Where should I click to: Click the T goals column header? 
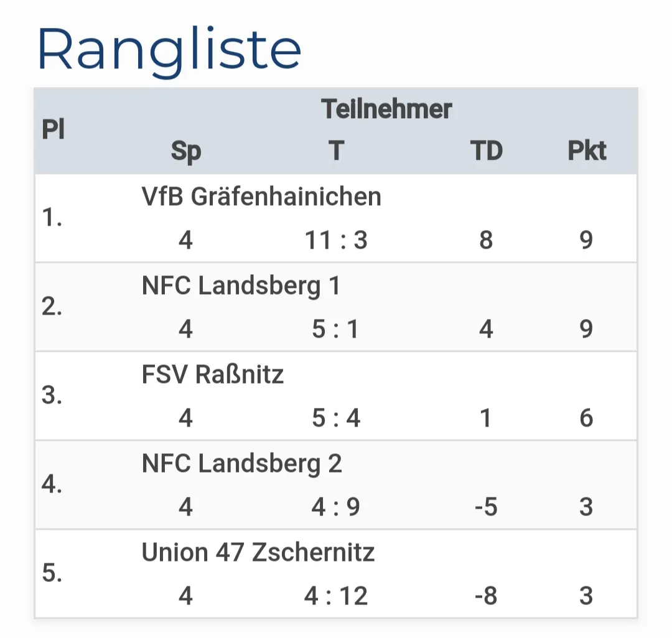[x=337, y=150]
